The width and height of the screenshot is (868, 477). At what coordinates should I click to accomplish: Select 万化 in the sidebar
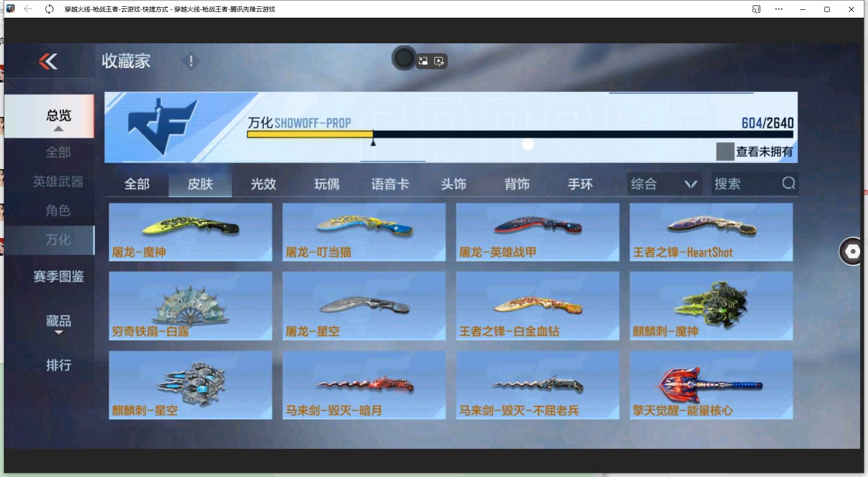49,240
